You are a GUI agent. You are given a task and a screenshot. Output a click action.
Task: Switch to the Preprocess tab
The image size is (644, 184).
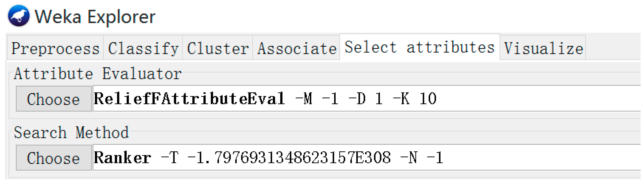(55, 48)
